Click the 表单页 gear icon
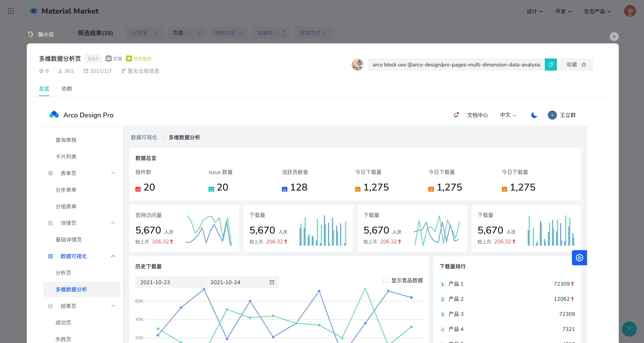Viewport: 644px width, 343px height. (51, 173)
